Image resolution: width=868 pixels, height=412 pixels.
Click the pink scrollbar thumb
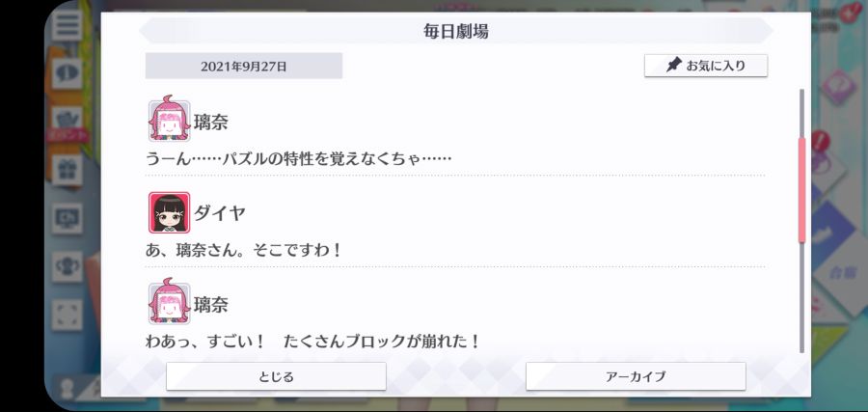point(801,190)
